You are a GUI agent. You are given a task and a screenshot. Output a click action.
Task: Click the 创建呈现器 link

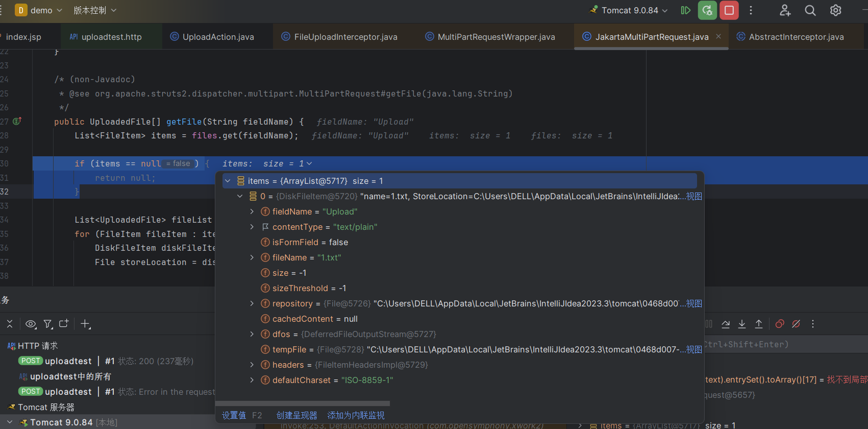point(296,415)
